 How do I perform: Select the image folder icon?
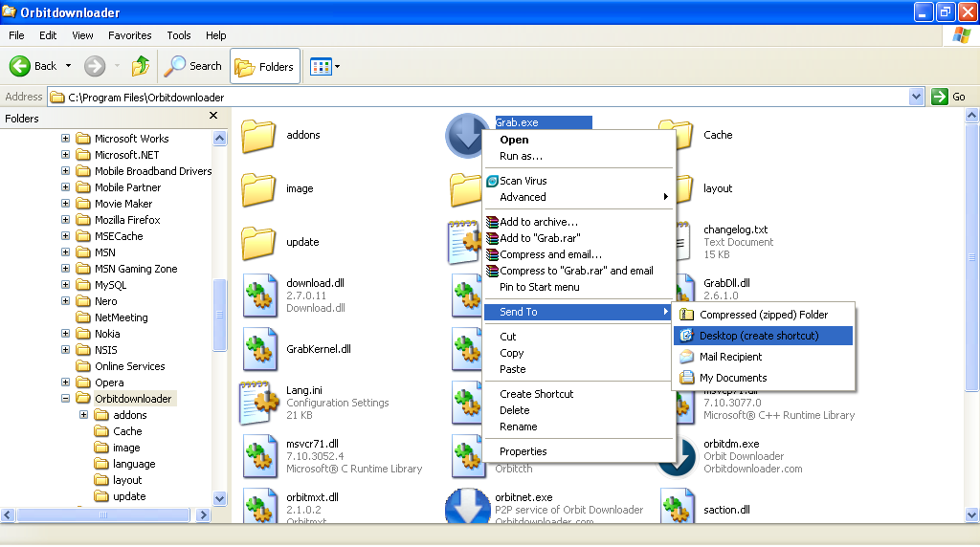(258, 188)
